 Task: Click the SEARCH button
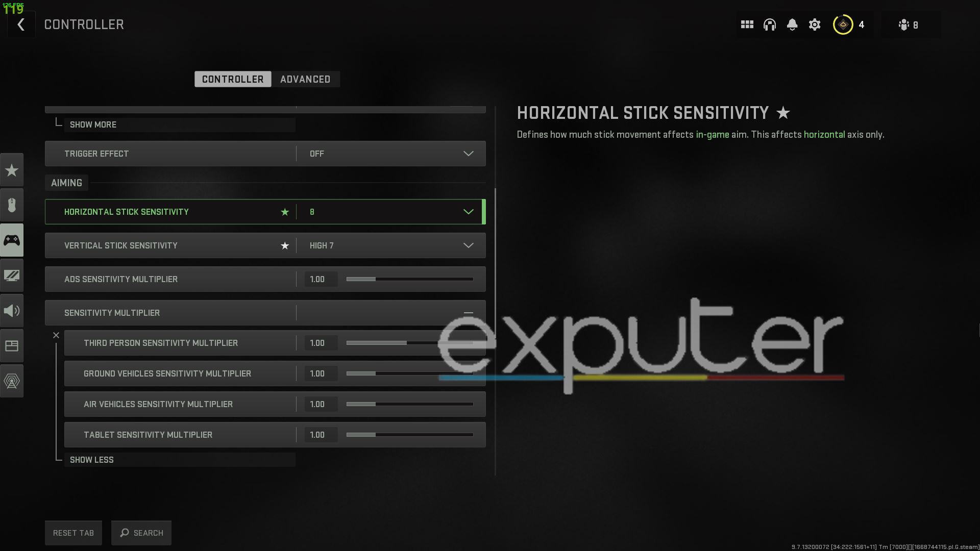coord(141,533)
